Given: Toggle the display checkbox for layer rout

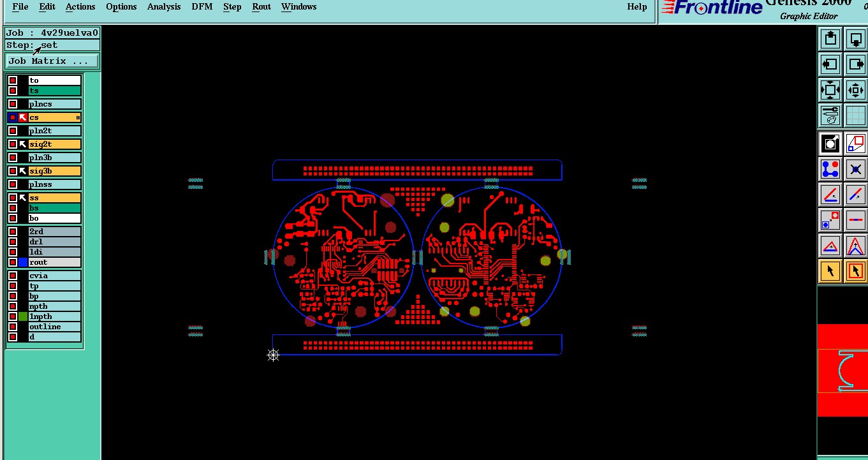Looking at the screenshot, I should point(13,262).
